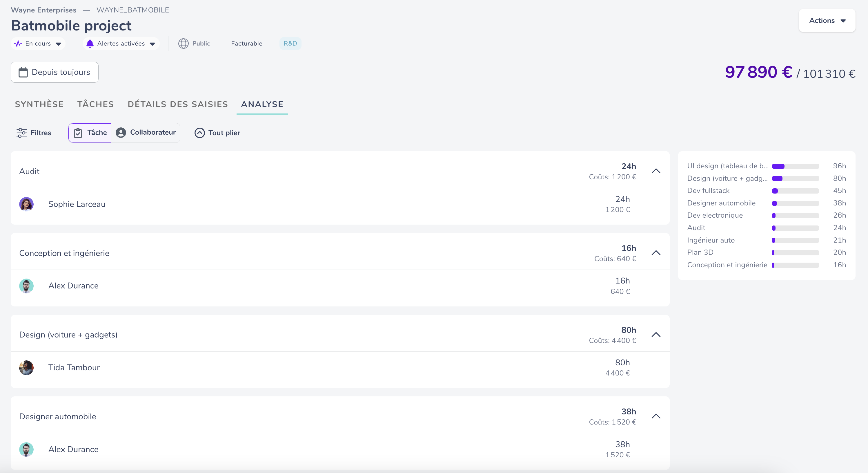Screen dimensions: 868x473
Task: Click Alex Durance's avatar under Conception et ingénierie
Action: (26, 286)
